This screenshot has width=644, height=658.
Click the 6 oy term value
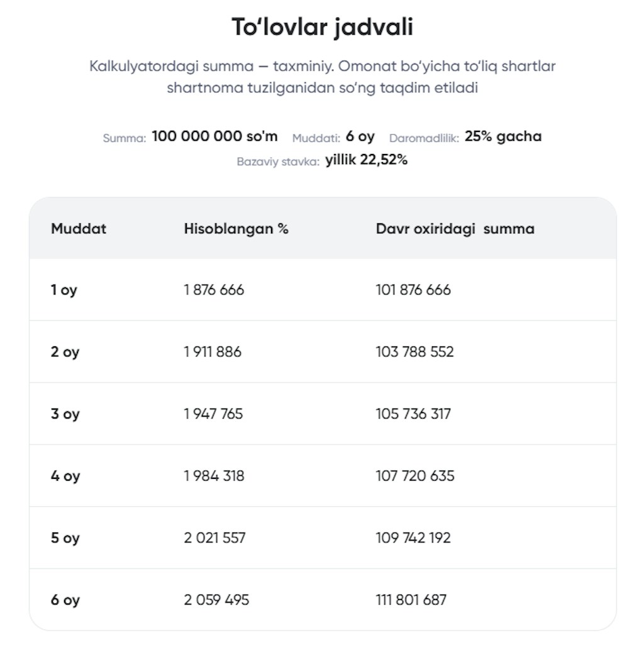pos(360,137)
